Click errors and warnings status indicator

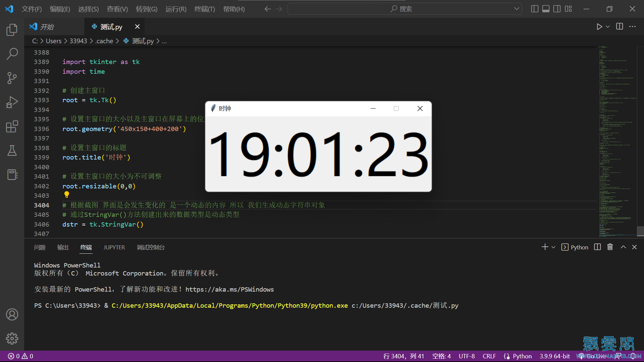tap(21, 356)
